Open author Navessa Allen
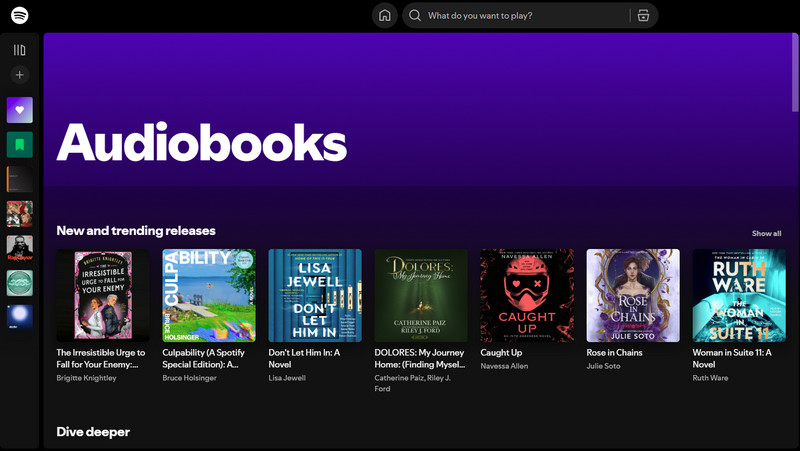800x451 pixels. pyautogui.click(x=504, y=366)
